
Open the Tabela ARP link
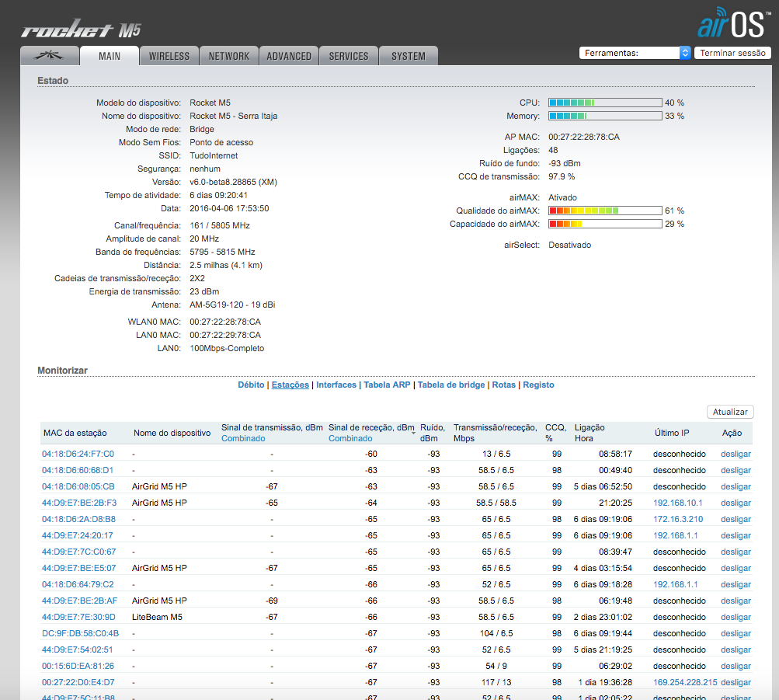(x=387, y=385)
